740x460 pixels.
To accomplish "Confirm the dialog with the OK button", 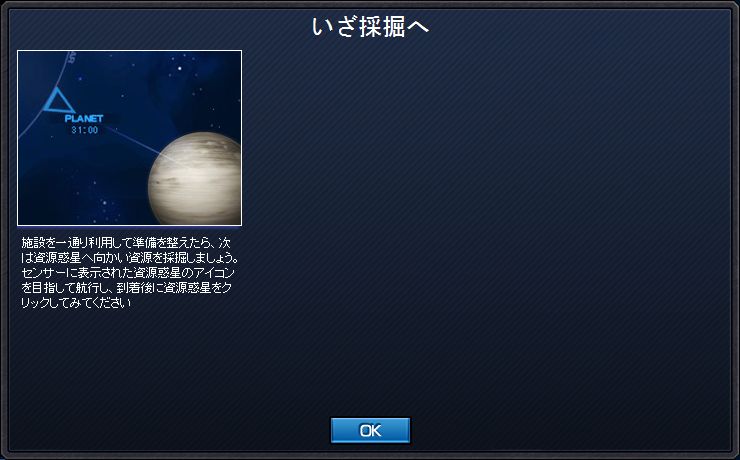I will coord(370,430).
